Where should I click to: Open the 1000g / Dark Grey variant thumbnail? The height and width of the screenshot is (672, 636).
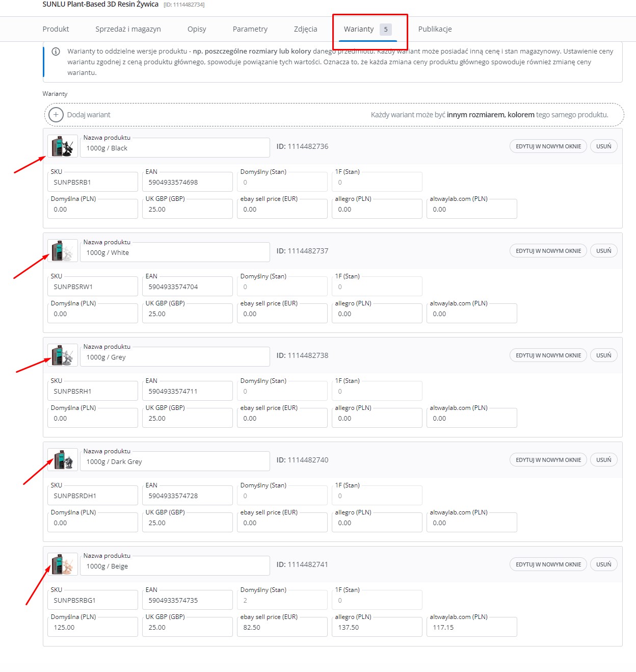tap(63, 460)
